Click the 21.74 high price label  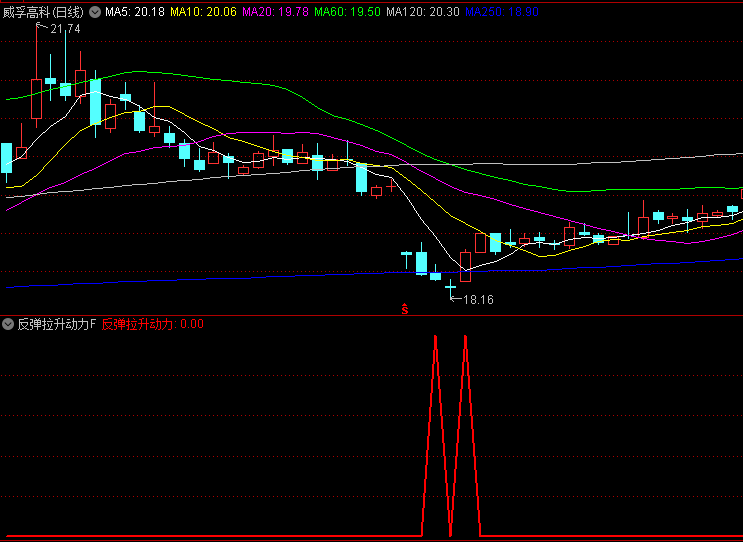[64, 29]
